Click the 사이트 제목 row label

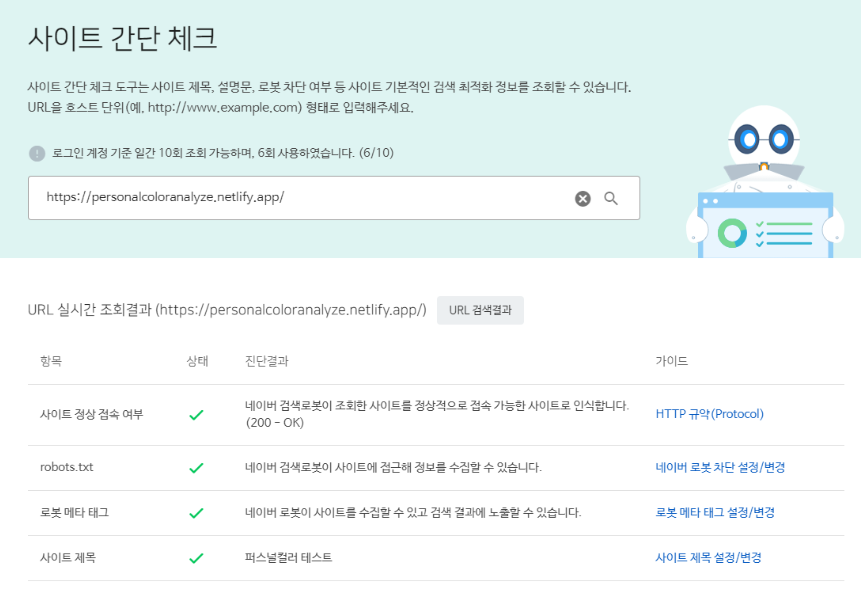pos(68,558)
